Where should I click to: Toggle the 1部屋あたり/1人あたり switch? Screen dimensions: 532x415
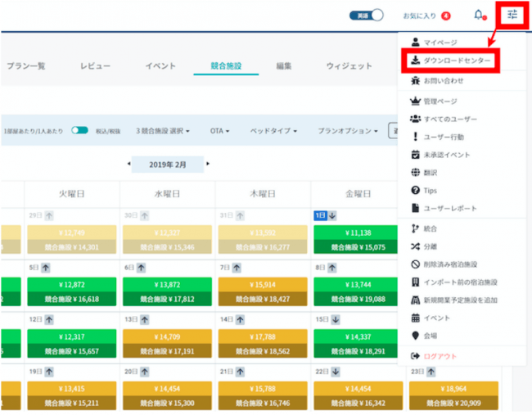[x=79, y=131]
